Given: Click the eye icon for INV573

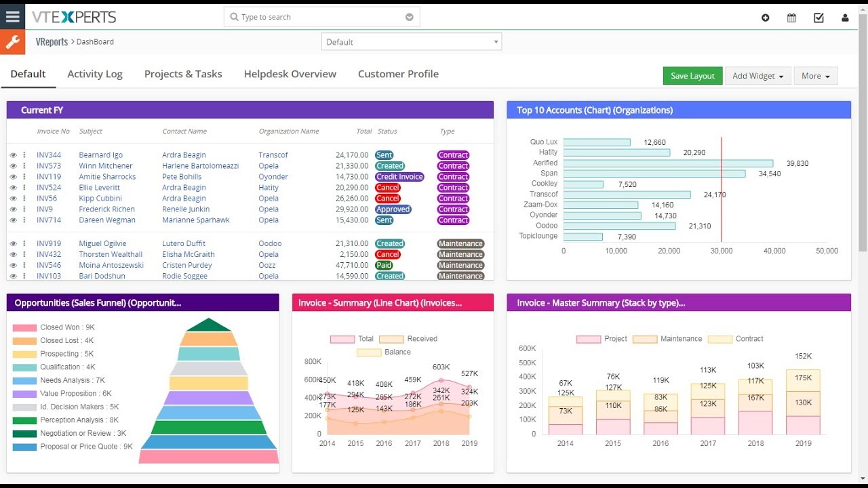Looking at the screenshot, I should (13, 166).
